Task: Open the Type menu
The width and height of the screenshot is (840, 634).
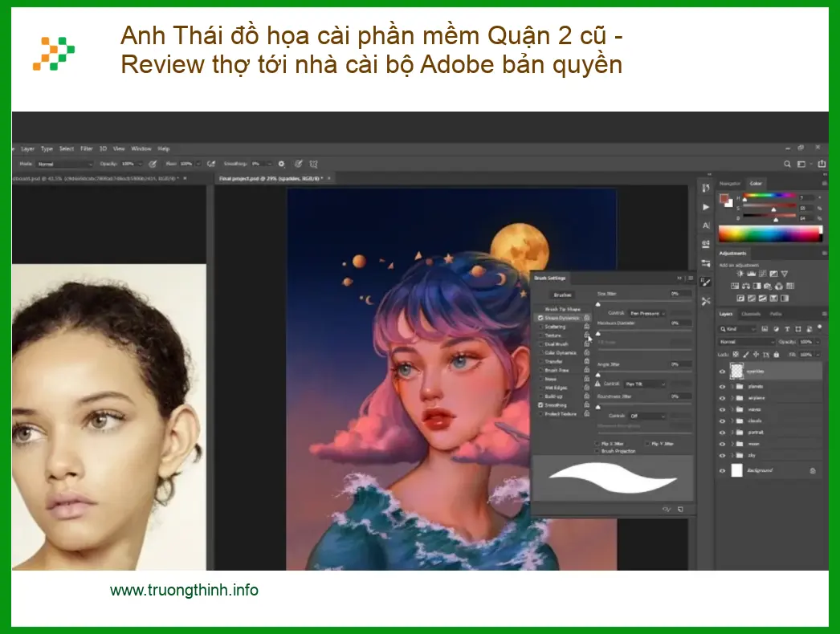Action: [x=47, y=148]
